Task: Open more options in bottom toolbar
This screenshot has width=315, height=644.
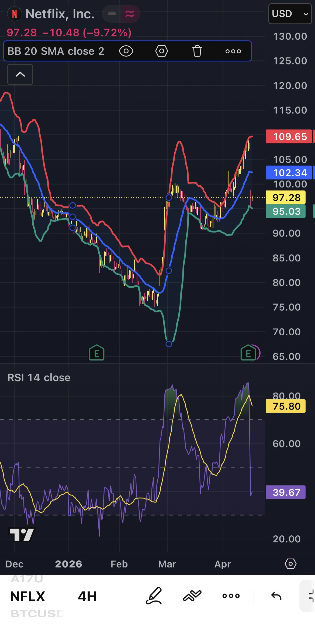Action: click(231, 596)
